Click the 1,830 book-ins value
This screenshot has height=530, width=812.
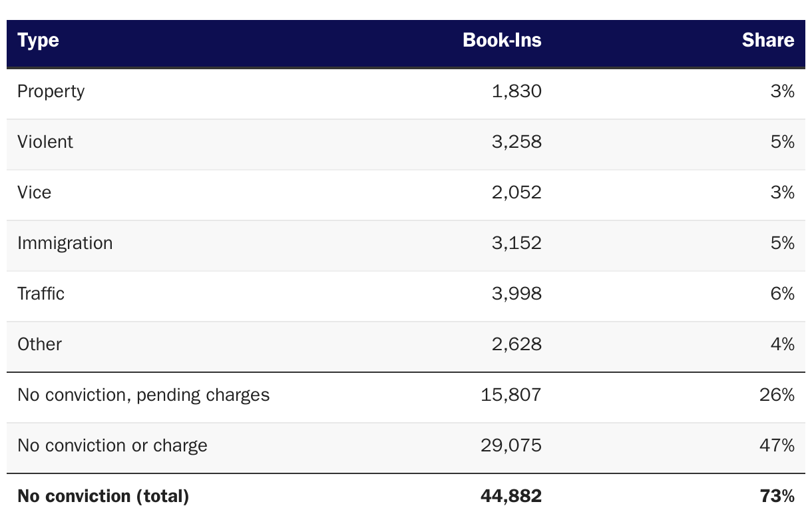pyautogui.click(x=516, y=91)
